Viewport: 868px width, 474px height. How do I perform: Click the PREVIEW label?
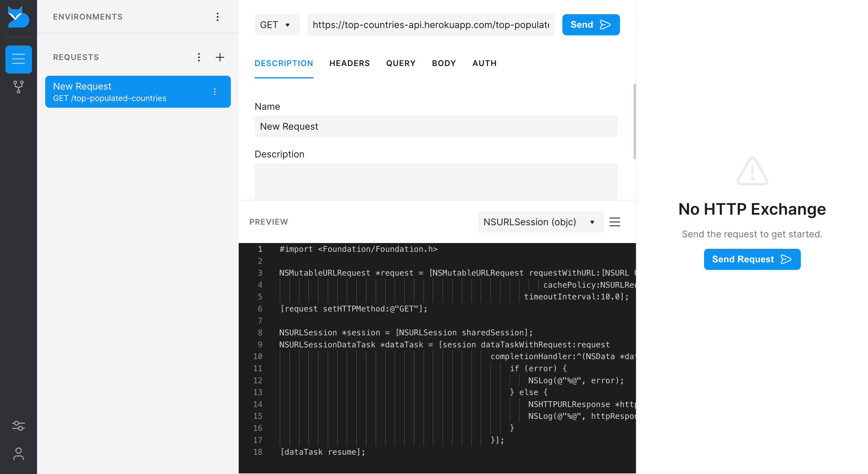point(269,222)
